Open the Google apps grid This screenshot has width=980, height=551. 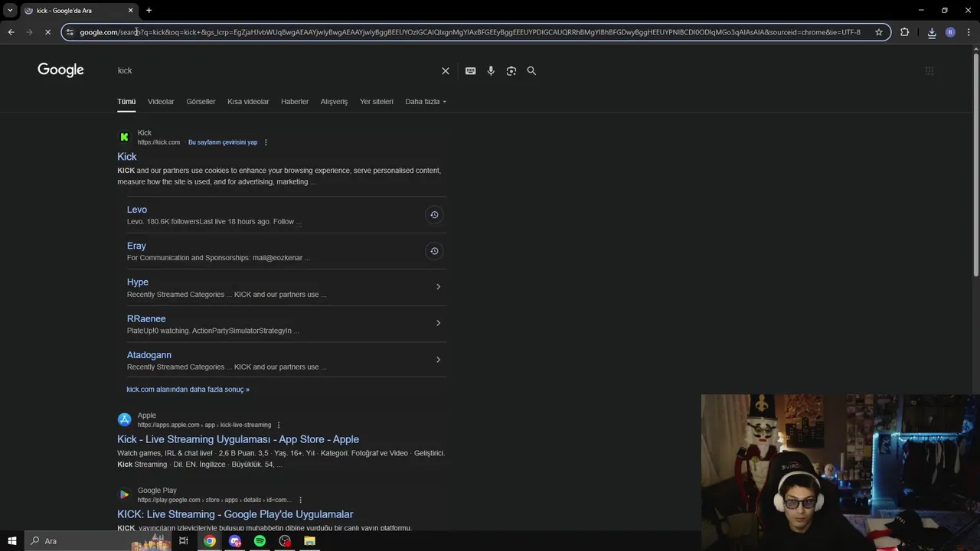point(929,70)
